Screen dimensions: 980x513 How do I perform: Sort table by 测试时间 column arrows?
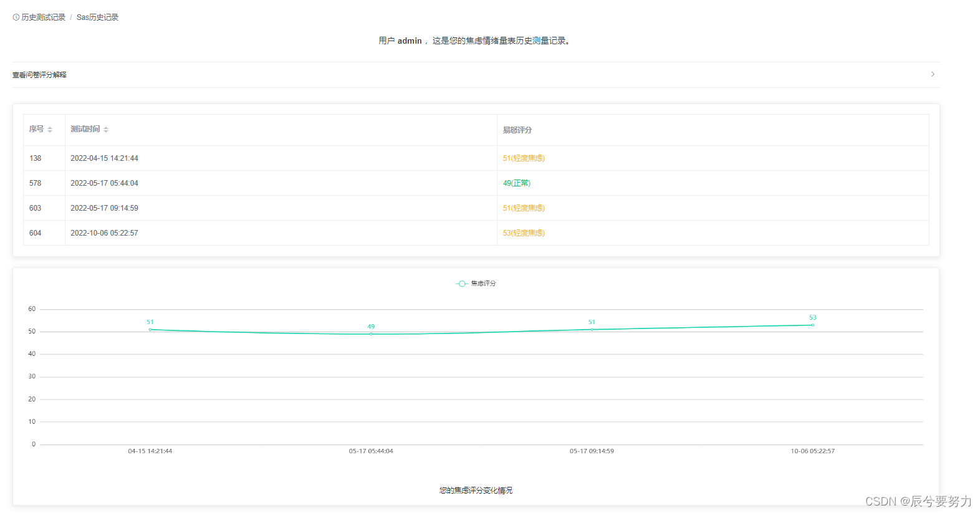(106, 130)
